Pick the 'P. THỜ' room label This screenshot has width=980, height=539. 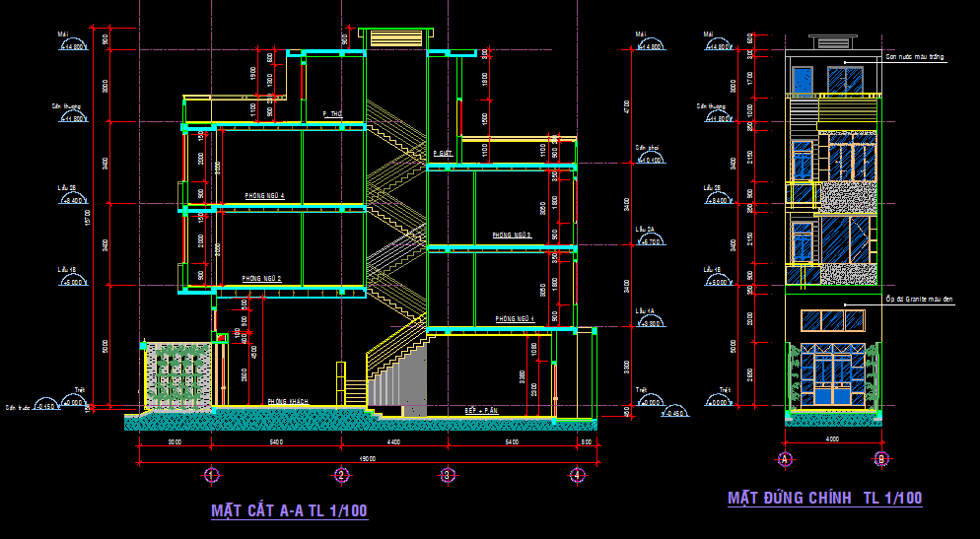332,114
